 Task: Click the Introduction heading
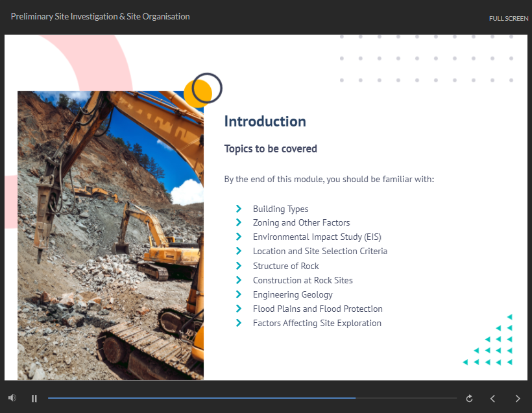pyautogui.click(x=265, y=121)
